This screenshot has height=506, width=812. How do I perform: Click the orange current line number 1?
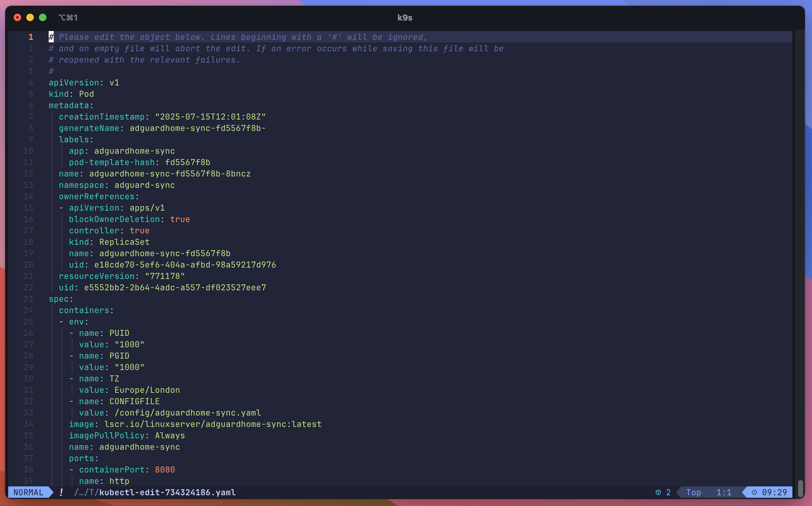[31, 37]
